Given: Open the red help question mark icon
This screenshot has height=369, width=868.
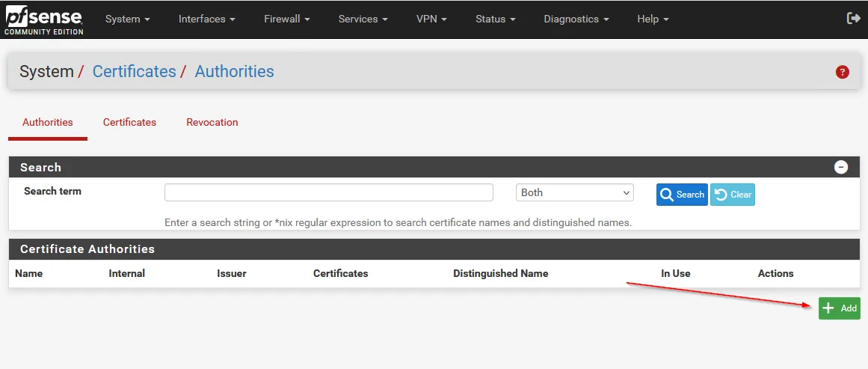Looking at the screenshot, I should click(x=843, y=73).
